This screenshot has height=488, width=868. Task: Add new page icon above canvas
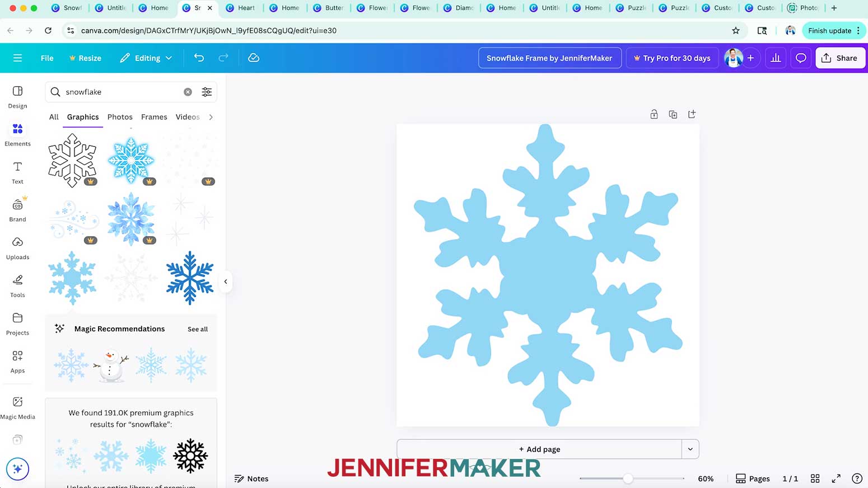692,114
